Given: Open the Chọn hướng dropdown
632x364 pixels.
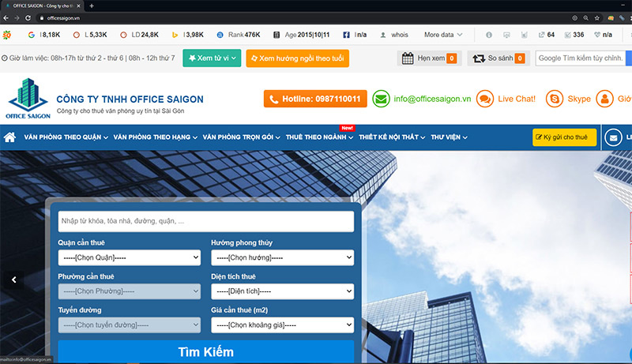Looking at the screenshot, I should 283,257.
